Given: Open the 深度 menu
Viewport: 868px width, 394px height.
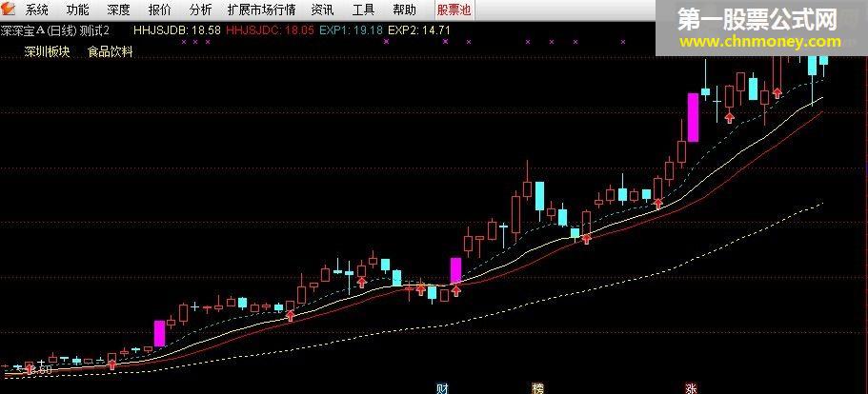Looking at the screenshot, I should pyautogui.click(x=118, y=10).
